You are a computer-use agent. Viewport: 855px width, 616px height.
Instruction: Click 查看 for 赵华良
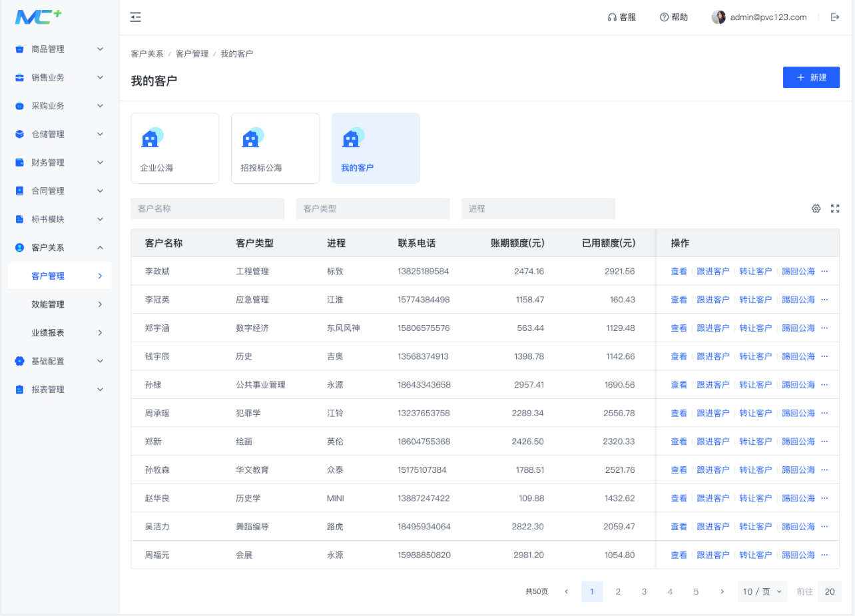[x=679, y=498]
